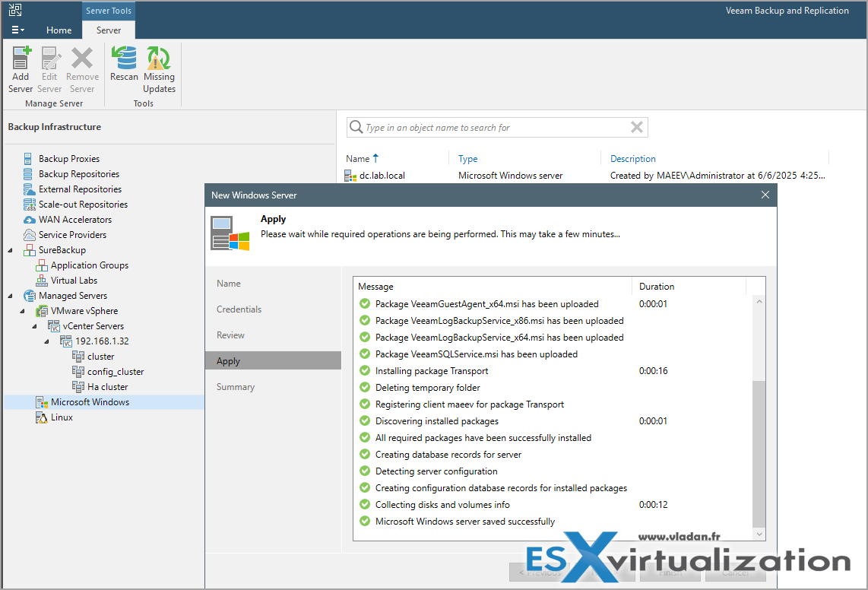Click the log scroll-down arrow
This screenshot has width=868, height=590.
pos(759,534)
